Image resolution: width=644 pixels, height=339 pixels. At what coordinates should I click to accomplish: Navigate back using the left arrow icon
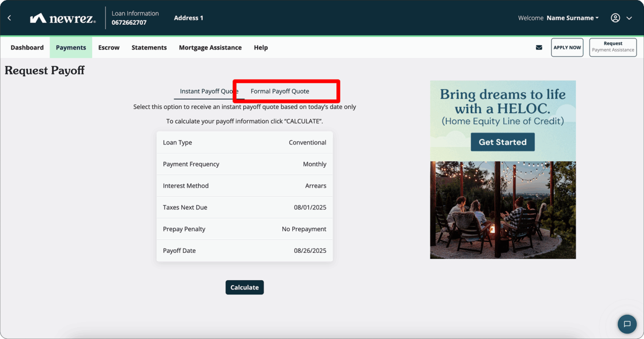coord(9,17)
